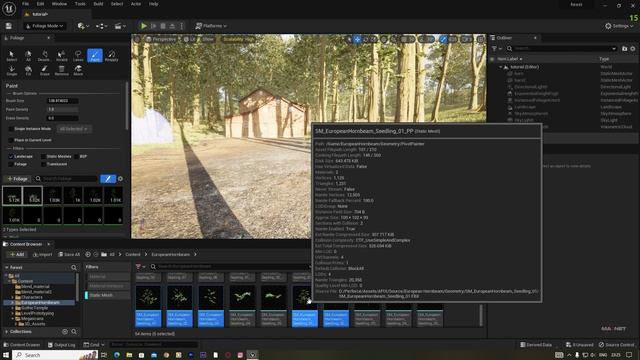Click the green Play button
640x360 pixels.
[x=144, y=26]
